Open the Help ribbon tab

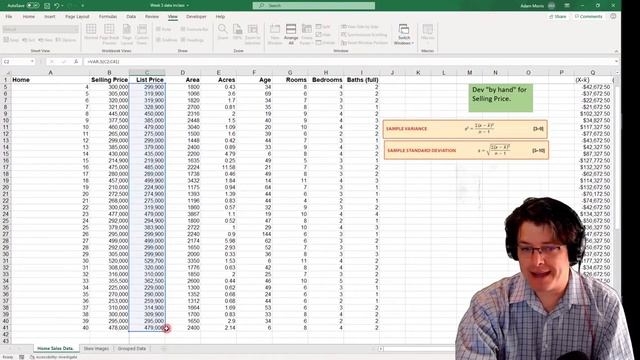click(x=220, y=17)
